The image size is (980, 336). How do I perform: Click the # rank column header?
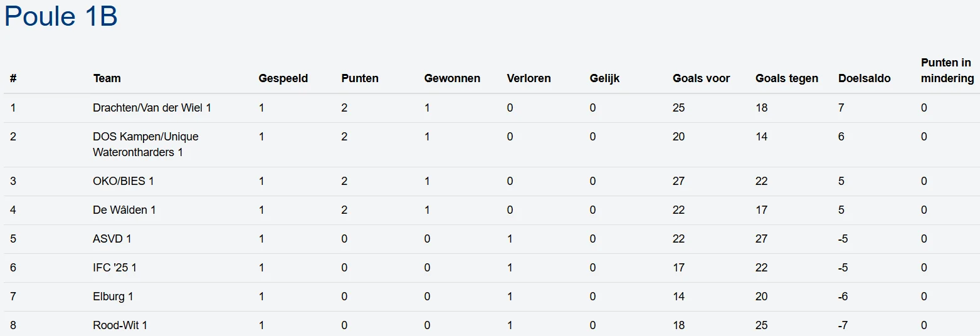click(13, 78)
